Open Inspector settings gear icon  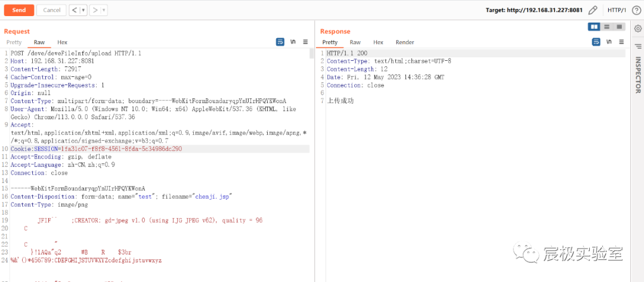tap(637, 28)
